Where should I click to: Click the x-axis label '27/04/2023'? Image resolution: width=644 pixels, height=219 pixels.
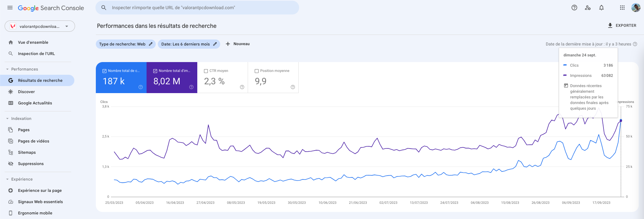(x=205, y=203)
